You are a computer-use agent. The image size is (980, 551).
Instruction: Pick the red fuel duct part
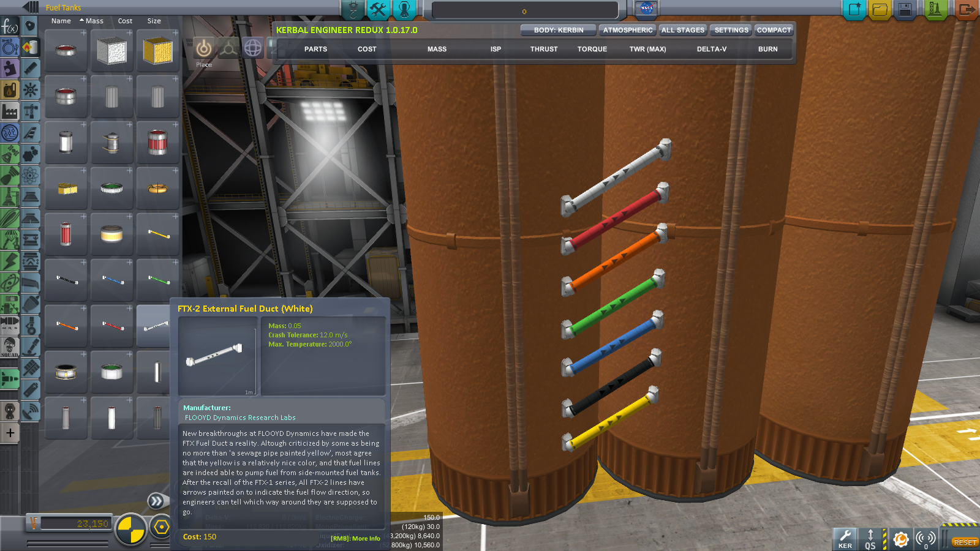click(112, 326)
